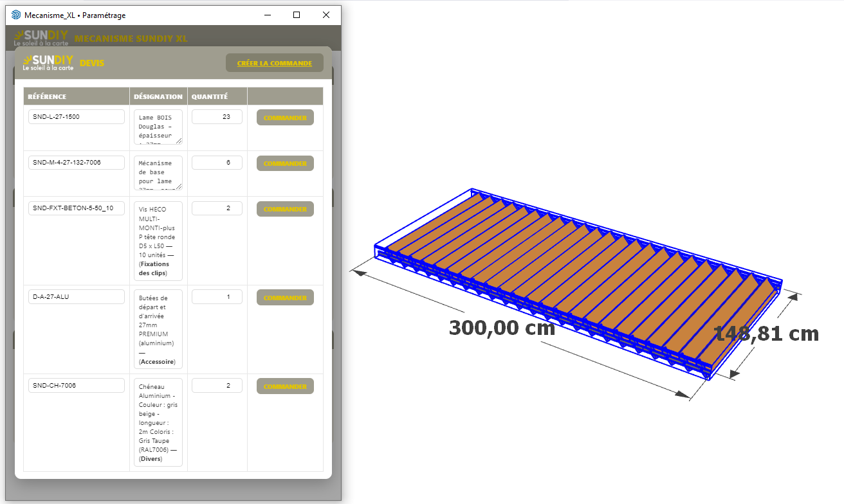844x504 pixels.
Task: Select the 148,81 cm dimension label
Action: [767, 334]
